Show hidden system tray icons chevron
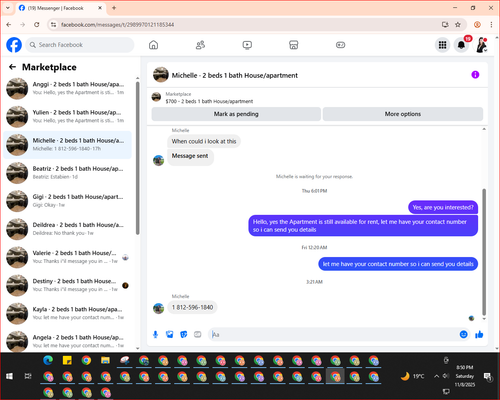 pyautogui.click(x=436, y=376)
